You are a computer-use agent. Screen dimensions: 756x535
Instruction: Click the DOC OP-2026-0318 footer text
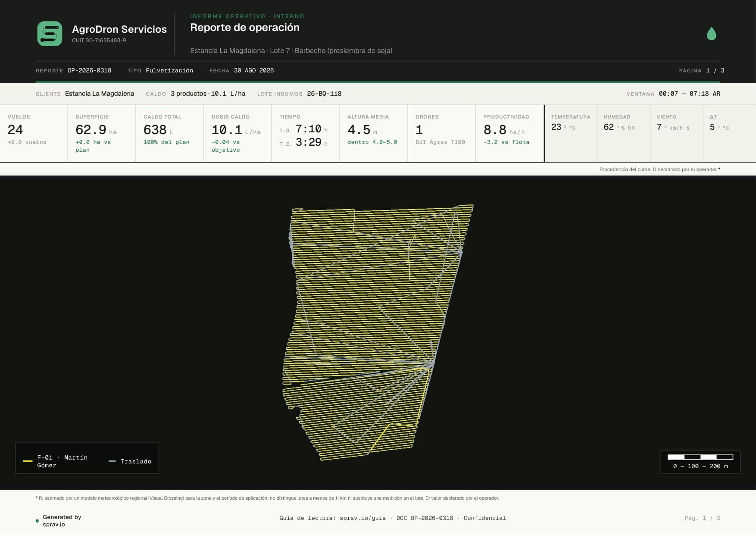click(x=425, y=518)
